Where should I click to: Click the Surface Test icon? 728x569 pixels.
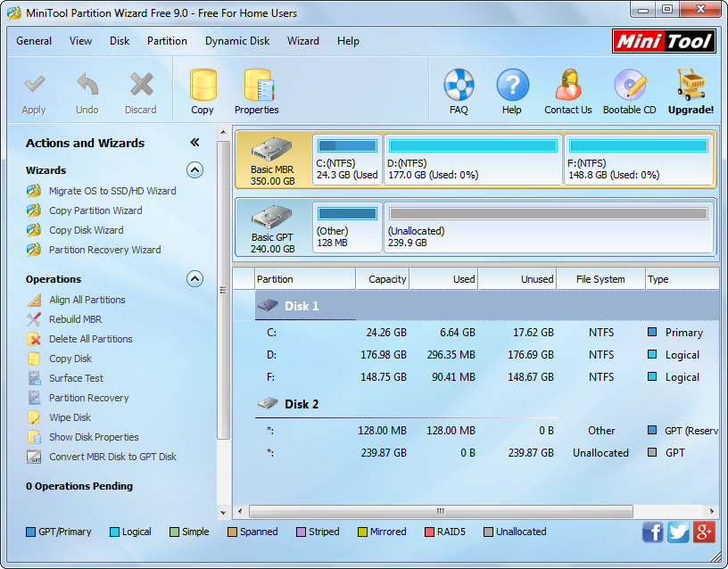34,378
